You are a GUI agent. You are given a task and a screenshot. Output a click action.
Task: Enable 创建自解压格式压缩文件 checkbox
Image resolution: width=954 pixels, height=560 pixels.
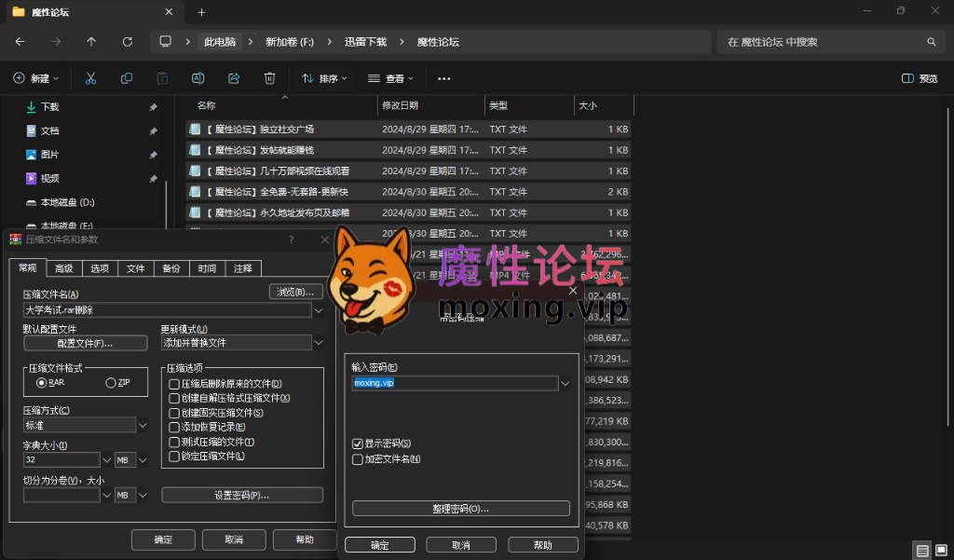(174, 399)
